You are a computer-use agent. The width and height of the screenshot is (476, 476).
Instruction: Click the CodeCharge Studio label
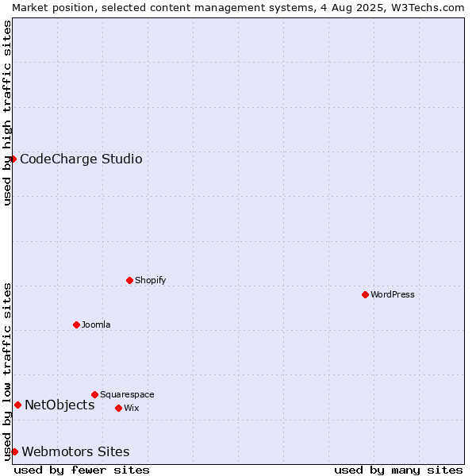click(81, 159)
